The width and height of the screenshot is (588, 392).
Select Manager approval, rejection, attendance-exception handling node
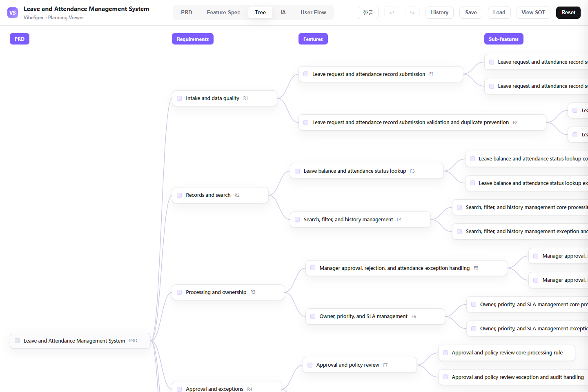[x=406, y=268]
